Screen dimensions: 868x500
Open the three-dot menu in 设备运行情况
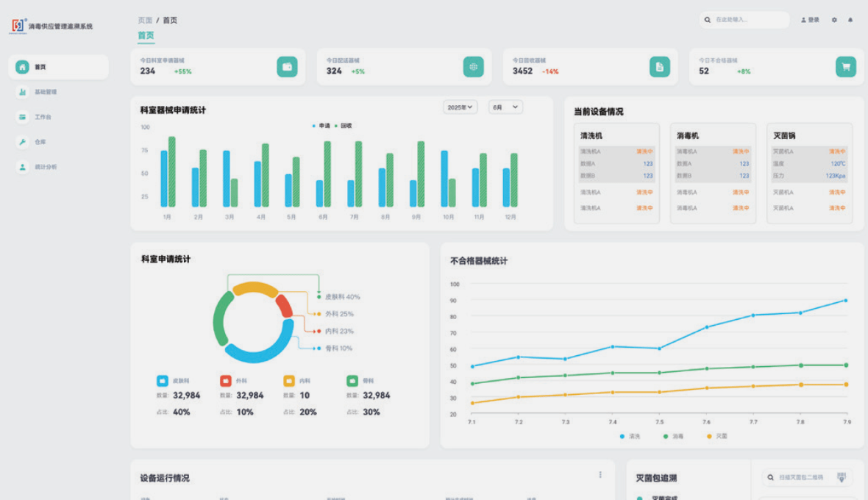(x=600, y=475)
